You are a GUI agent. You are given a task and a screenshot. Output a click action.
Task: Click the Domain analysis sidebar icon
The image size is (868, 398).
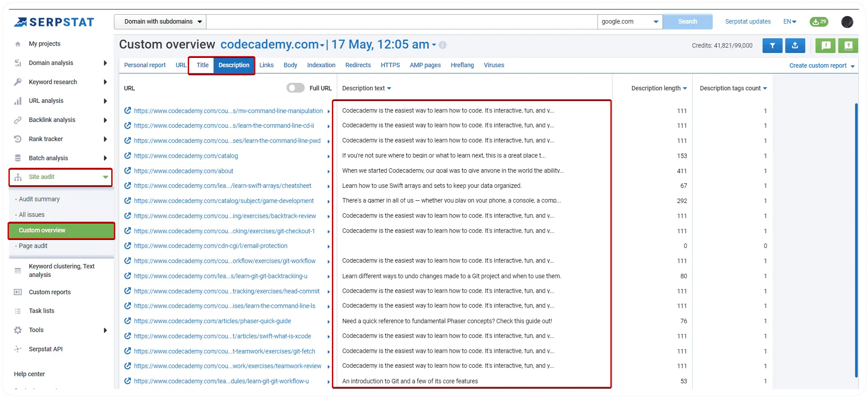tap(18, 63)
